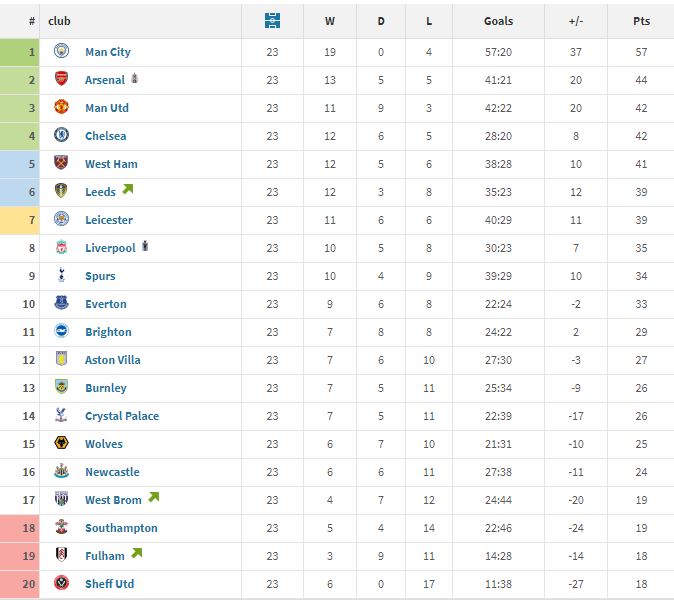Click the Spurs cockerel crest
The width and height of the screenshot is (674, 600).
coord(61,275)
